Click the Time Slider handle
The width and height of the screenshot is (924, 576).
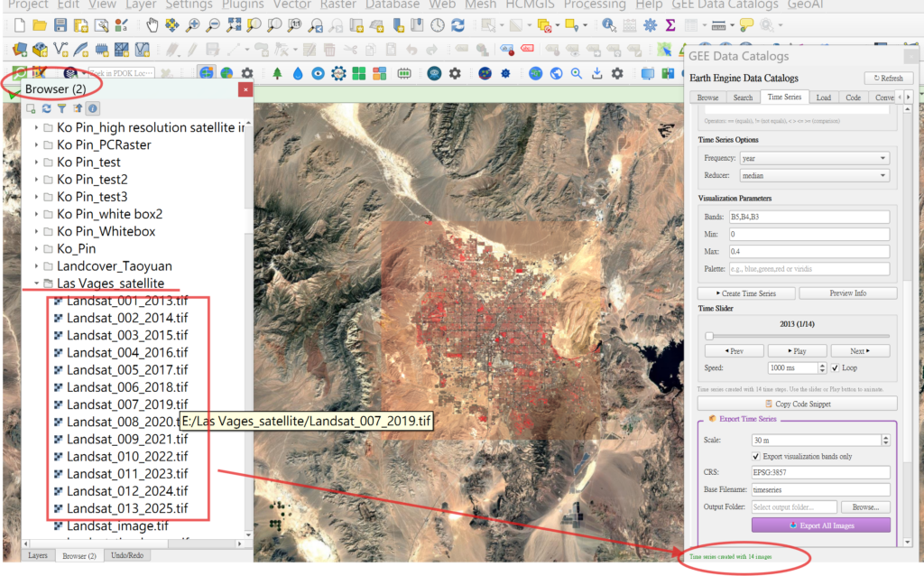(709, 336)
